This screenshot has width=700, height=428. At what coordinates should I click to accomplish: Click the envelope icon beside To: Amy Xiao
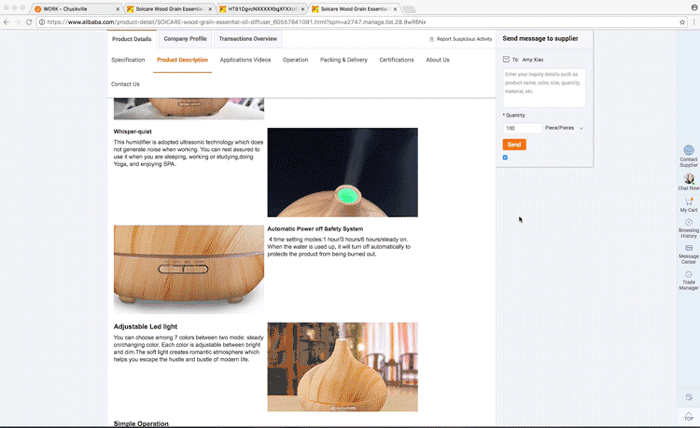[x=506, y=59]
